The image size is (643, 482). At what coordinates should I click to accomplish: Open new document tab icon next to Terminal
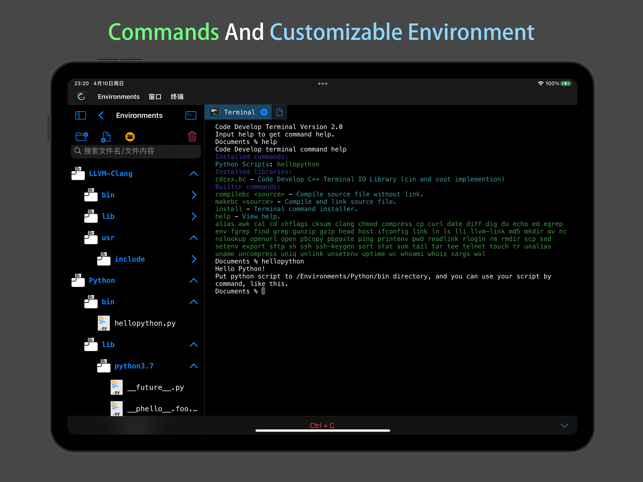coord(279,112)
